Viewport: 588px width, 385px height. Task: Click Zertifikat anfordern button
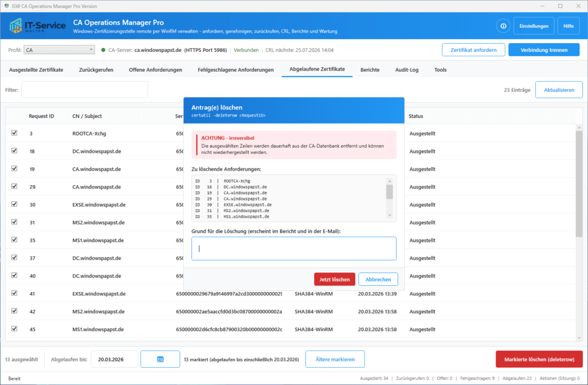coord(473,50)
